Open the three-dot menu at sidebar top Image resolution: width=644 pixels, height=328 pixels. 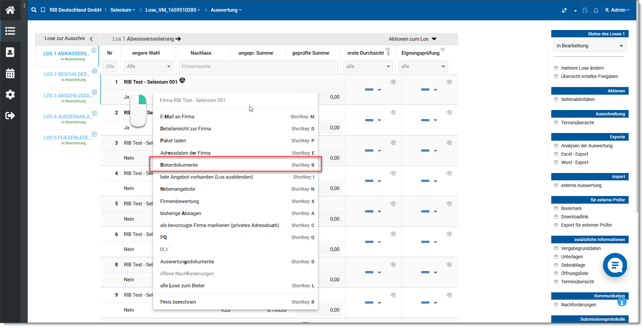(24, 6)
